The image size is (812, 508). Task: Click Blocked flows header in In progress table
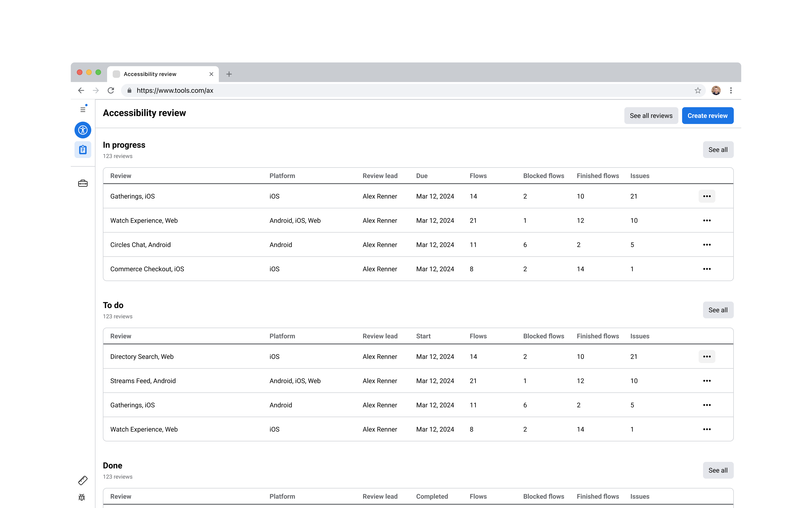point(544,176)
